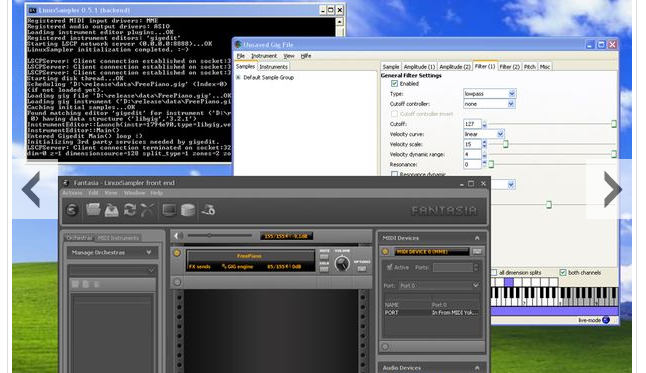
Task: Toggle the all dimension splits checkbox
Action: coord(494,272)
